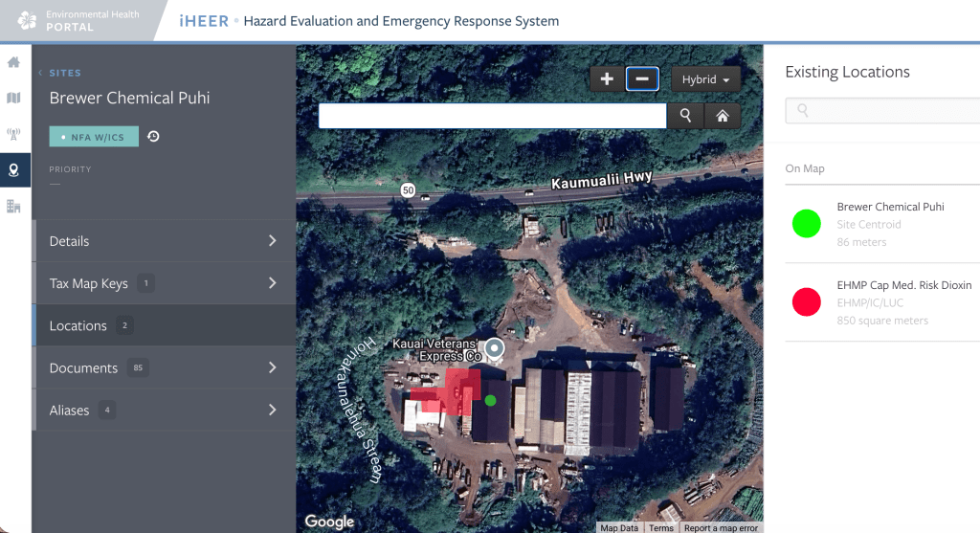
Task: Focus the map address search field
Action: click(493, 116)
